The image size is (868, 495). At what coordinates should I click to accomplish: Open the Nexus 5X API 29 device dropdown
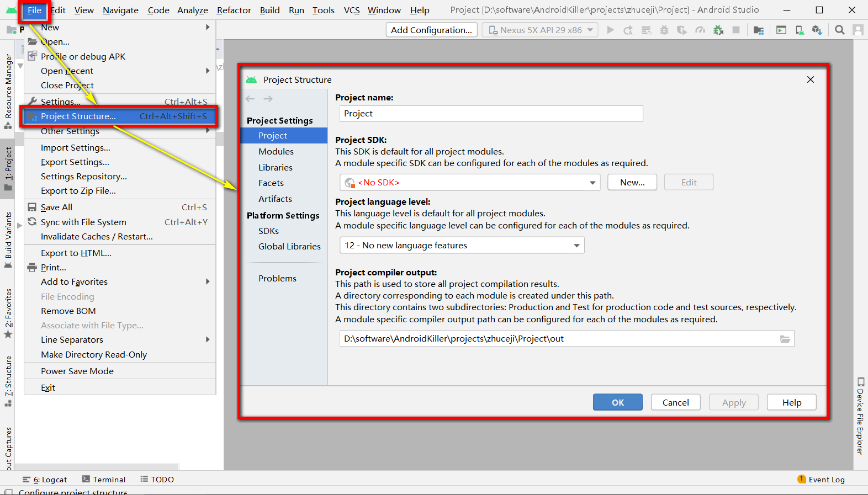[540, 30]
